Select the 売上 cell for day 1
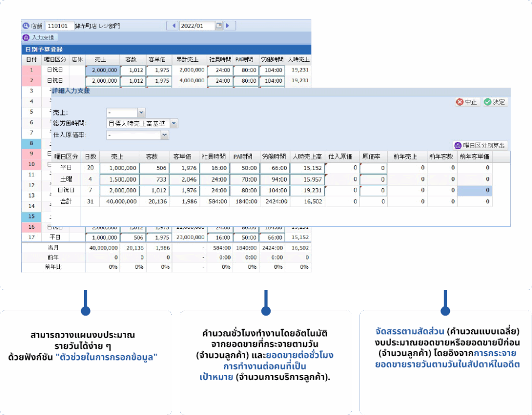The image size is (532, 415). pyautogui.click(x=103, y=70)
